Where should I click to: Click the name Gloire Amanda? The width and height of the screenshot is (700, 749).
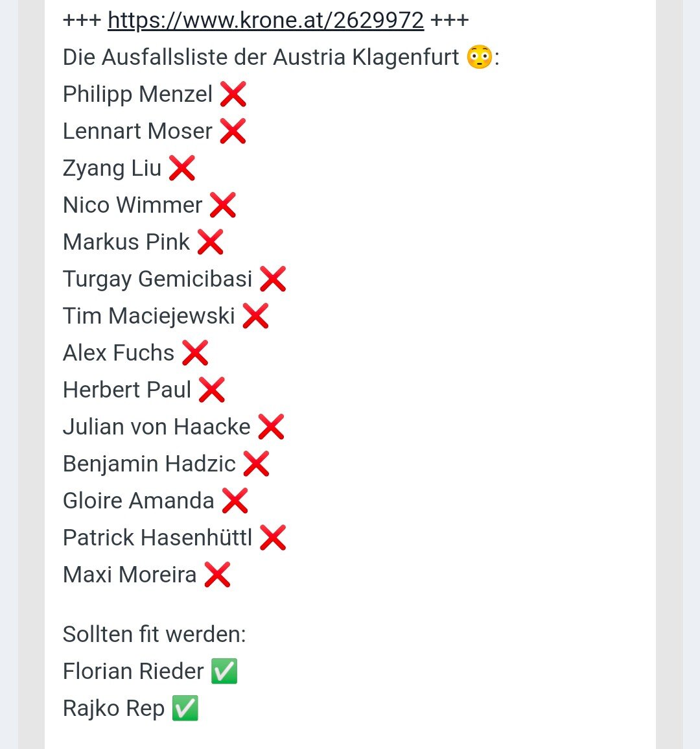(139, 501)
